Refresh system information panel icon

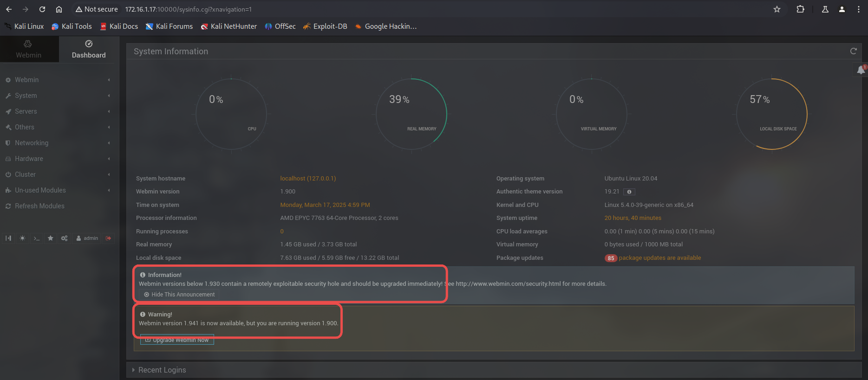[x=853, y=52]
